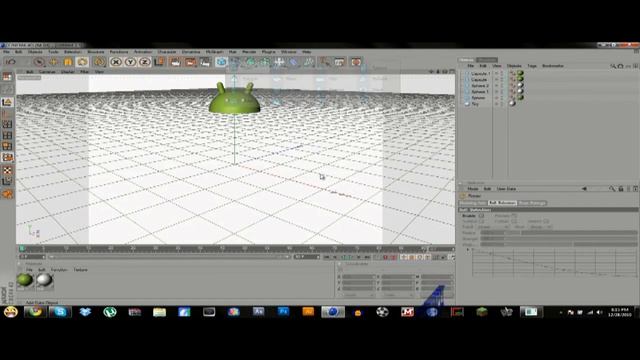Viewport: 640px width, 360px height.
Task: Select the white material thumbnail
Action: click(x=44, y=280)
